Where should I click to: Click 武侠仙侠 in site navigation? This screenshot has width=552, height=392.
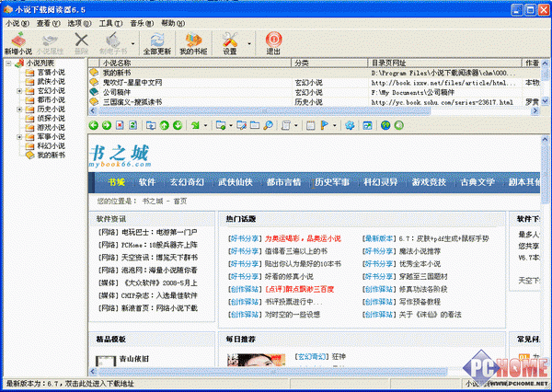pyautogui.click(x=236, y=182)
